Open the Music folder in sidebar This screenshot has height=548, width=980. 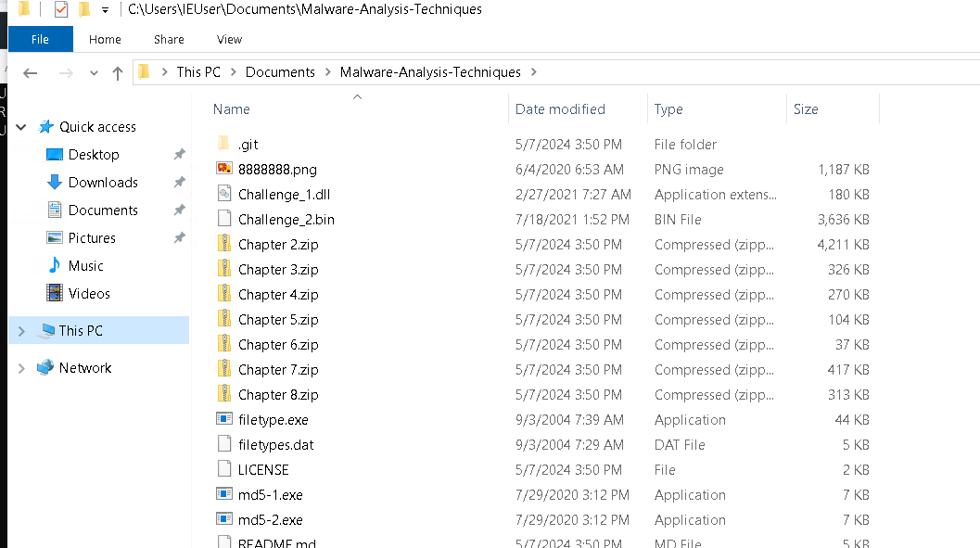point(85,266)
